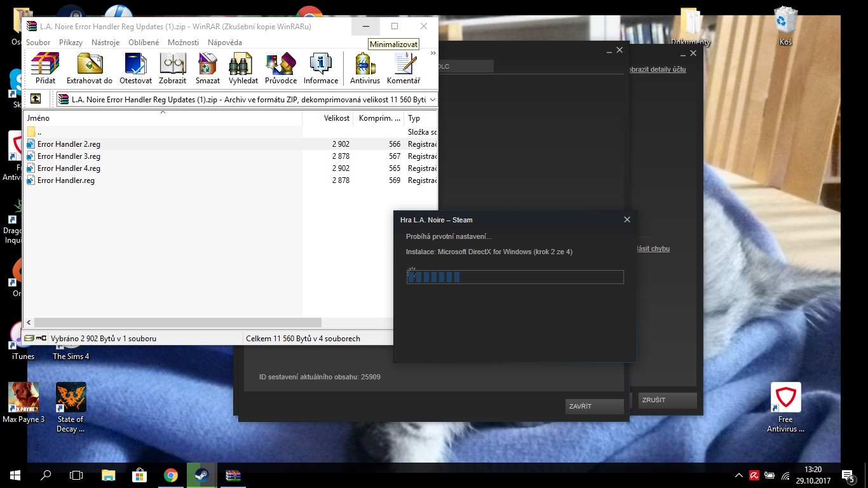Sort files by the Typ column header

tap(421, 118)
